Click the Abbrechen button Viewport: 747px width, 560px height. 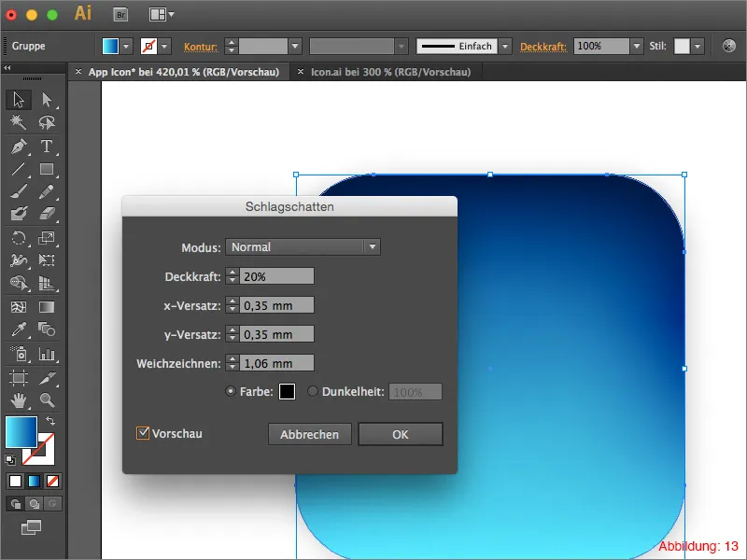pyautogui.click(x=310, y=434)
